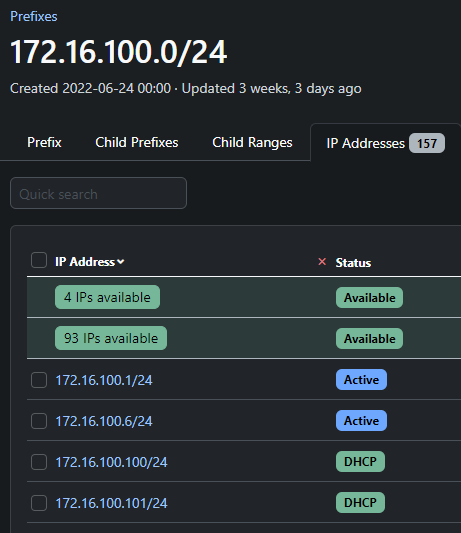Tick the select-all checkbox in header
The image size is (461, 533).
[39, 260]
